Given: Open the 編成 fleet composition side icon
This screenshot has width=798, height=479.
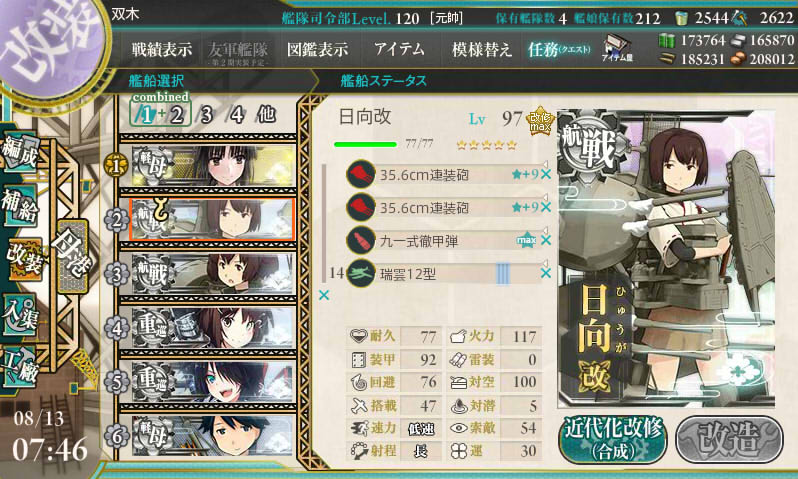Looking at the screenshot, I should (x=20, y=151).
